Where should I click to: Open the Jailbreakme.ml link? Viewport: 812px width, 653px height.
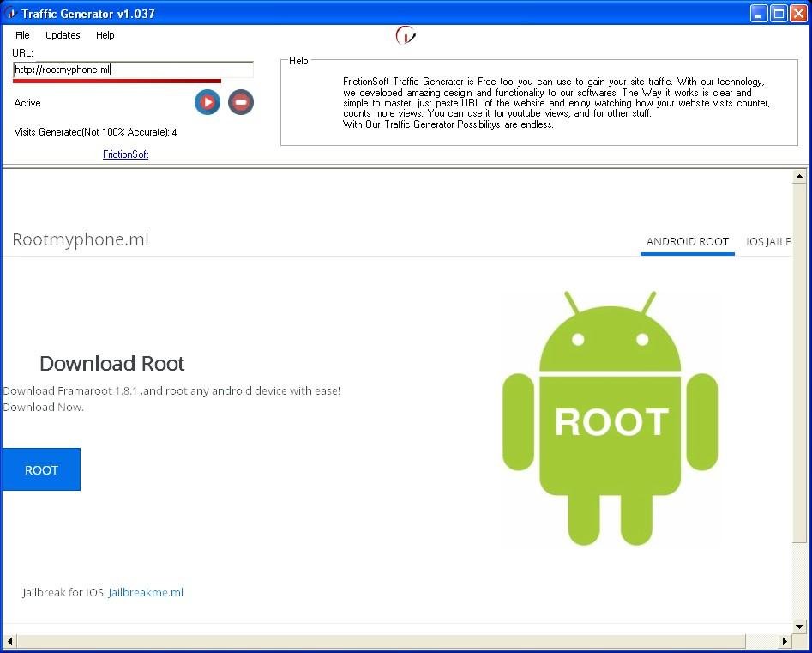point(146,592)
